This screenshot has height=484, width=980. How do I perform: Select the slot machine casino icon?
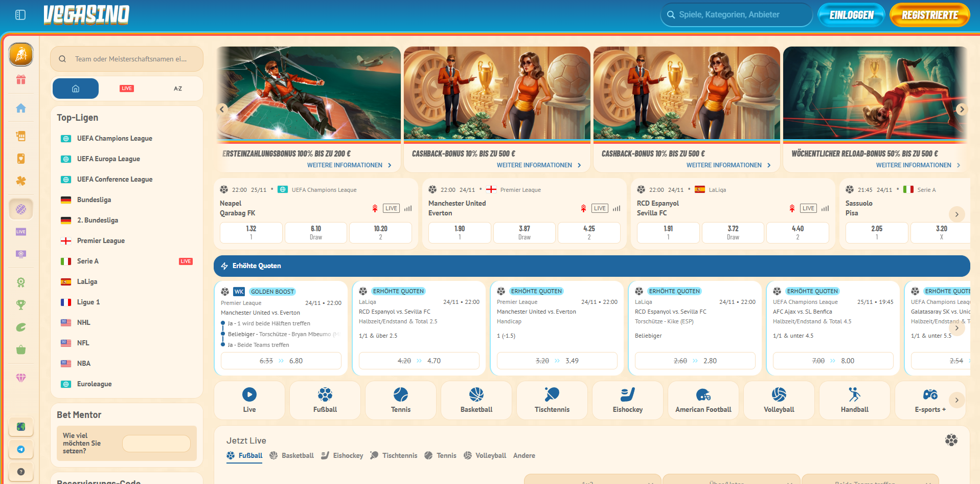pyautogui.click(x=20, y=136)
